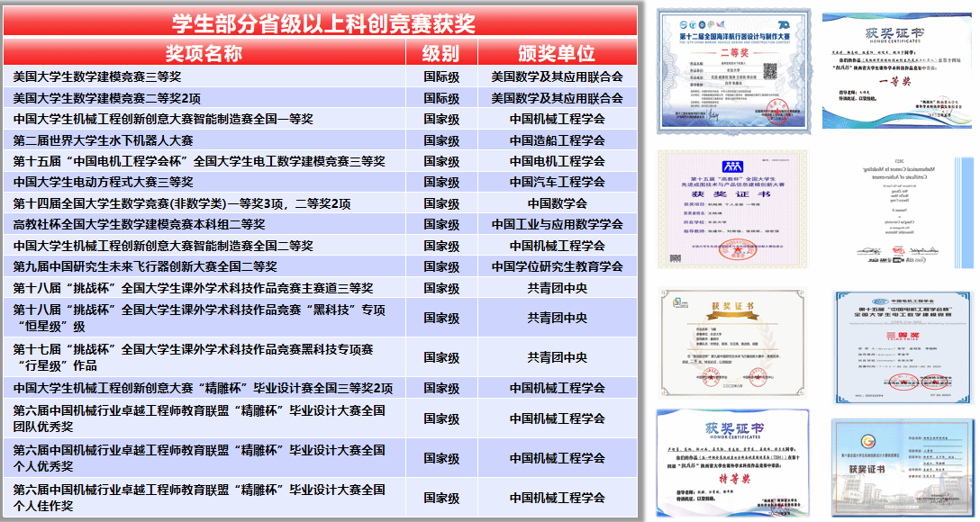Image resolution: width=980 pixels, height=522 pixels.
Task: Click 中国机械工程学会 in the 个人佳作奖 row
Action: click(557, 498)
